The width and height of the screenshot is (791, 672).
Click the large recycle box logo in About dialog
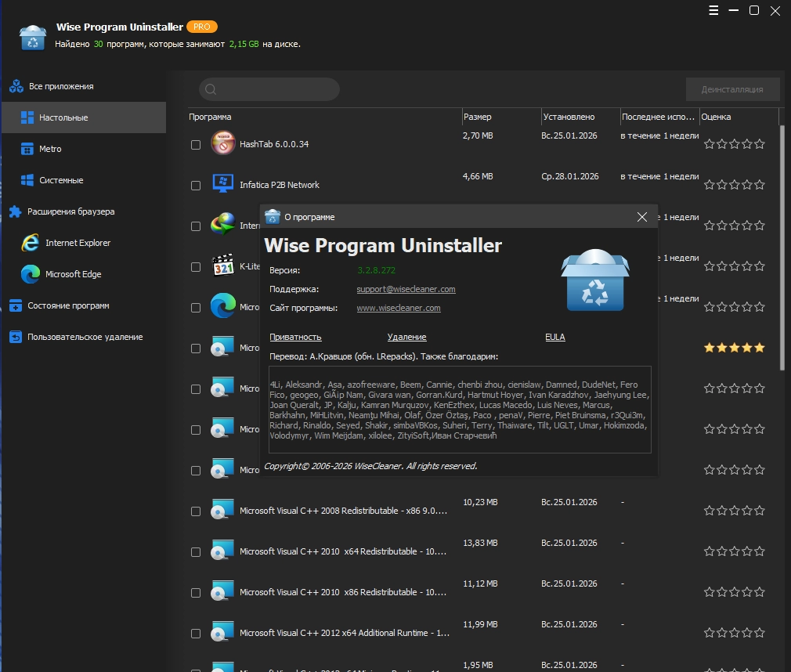pos(595,280)
